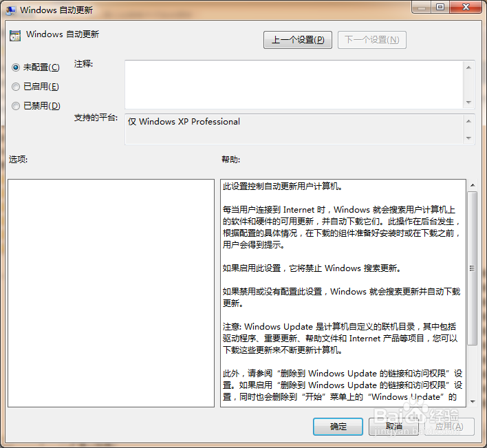Minimize the Windows 自动更新 window

[x=422, y=8]
